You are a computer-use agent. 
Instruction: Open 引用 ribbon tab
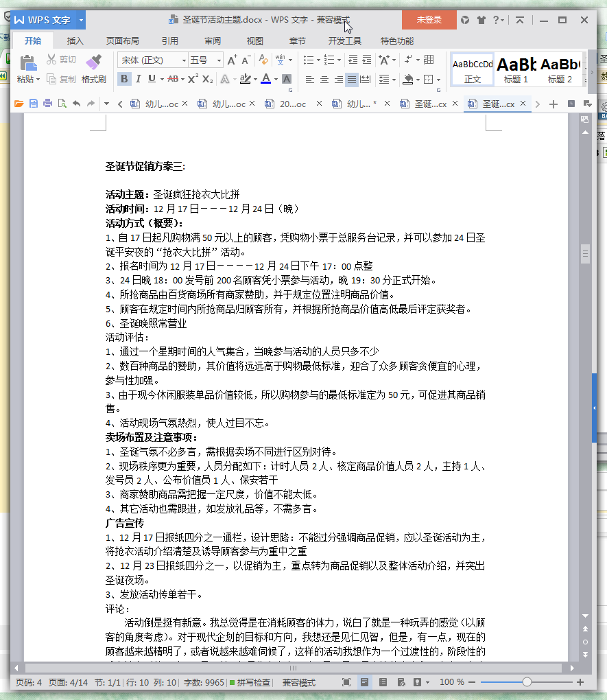pos(169,40)
